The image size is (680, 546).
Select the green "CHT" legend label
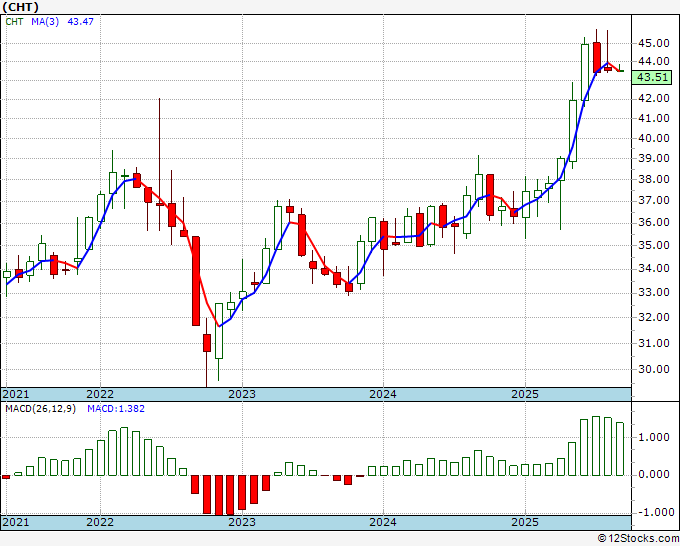tap(14, 21)
